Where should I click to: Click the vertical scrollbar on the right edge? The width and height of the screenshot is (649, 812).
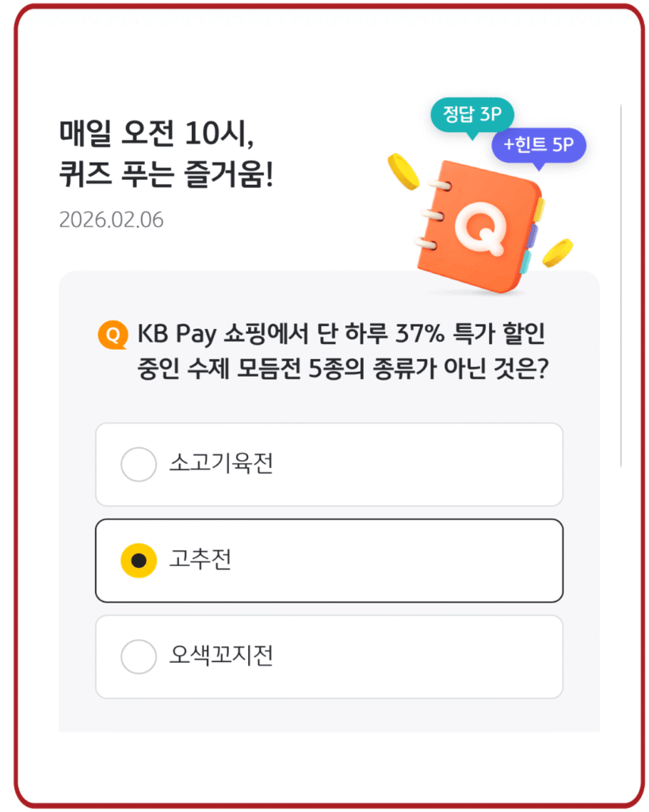620,285
